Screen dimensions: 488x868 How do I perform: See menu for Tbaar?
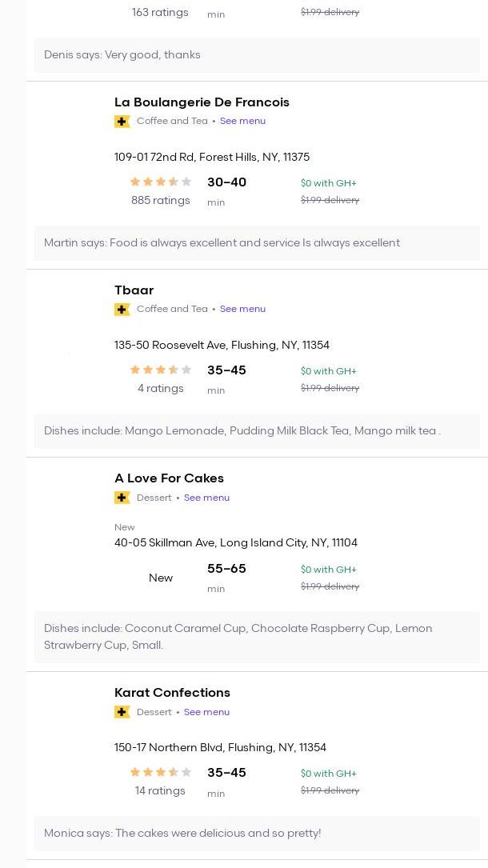(242, 310)
